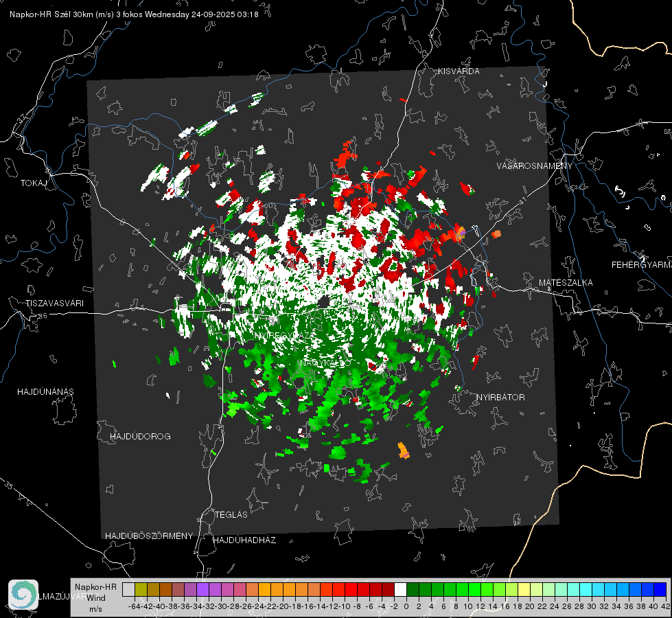672x618 pixels.
Task: Click the radar title timestamp text
Action: tap(134, 14)
